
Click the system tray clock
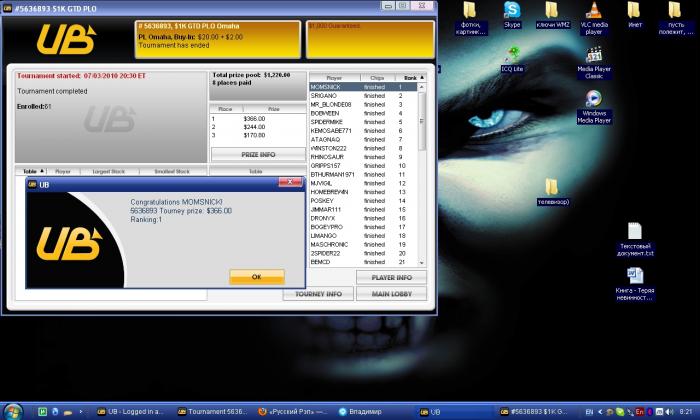686,412
